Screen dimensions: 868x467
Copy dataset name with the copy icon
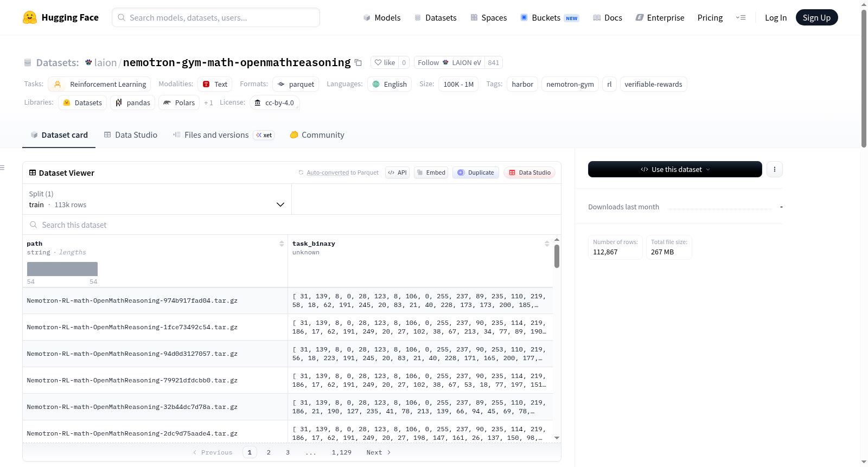pyautogui.click(x=358, y=62)
